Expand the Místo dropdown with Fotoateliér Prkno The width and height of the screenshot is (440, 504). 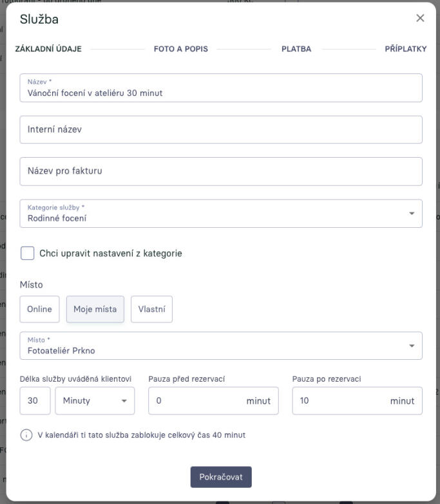pyautogui.click(x=221, y=346)
